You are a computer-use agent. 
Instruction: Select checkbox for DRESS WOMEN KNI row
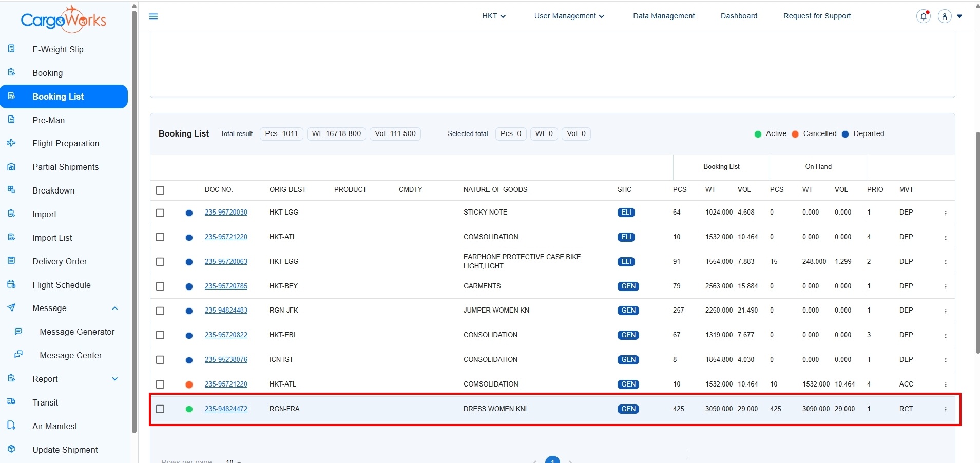160,409
